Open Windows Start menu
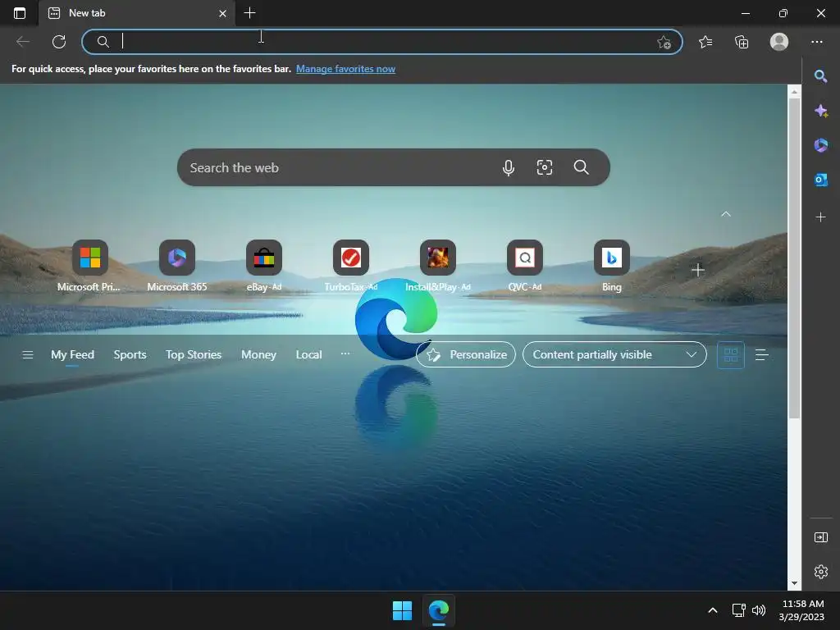The image size is (840, 630). pyautogui.click(x=402, y=610)
